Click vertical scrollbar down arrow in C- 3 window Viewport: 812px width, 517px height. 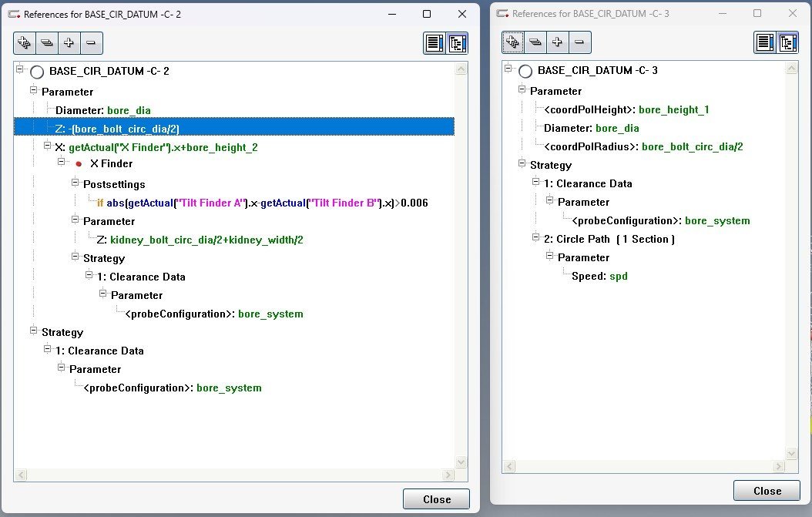791,454
